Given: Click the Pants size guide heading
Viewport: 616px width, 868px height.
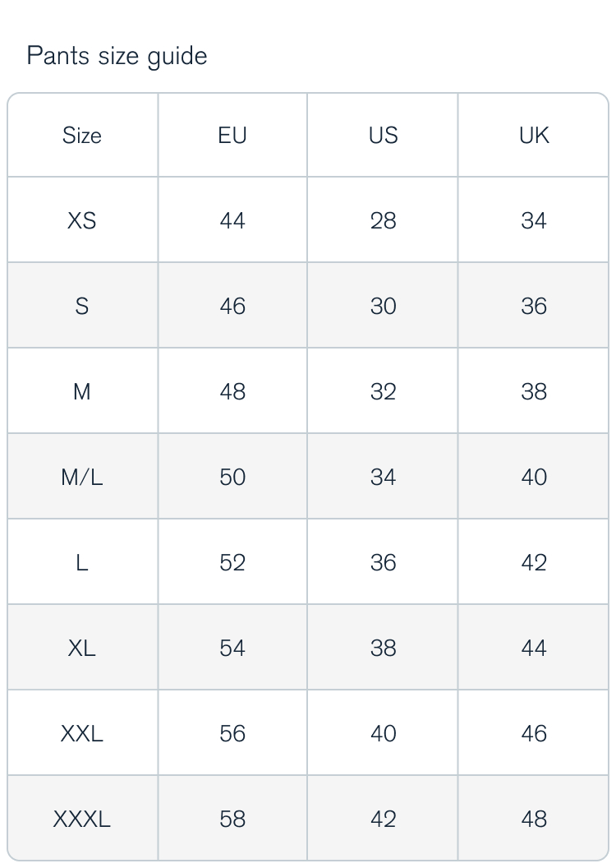Looking at the screenshot, I should [x=117, y=56].
